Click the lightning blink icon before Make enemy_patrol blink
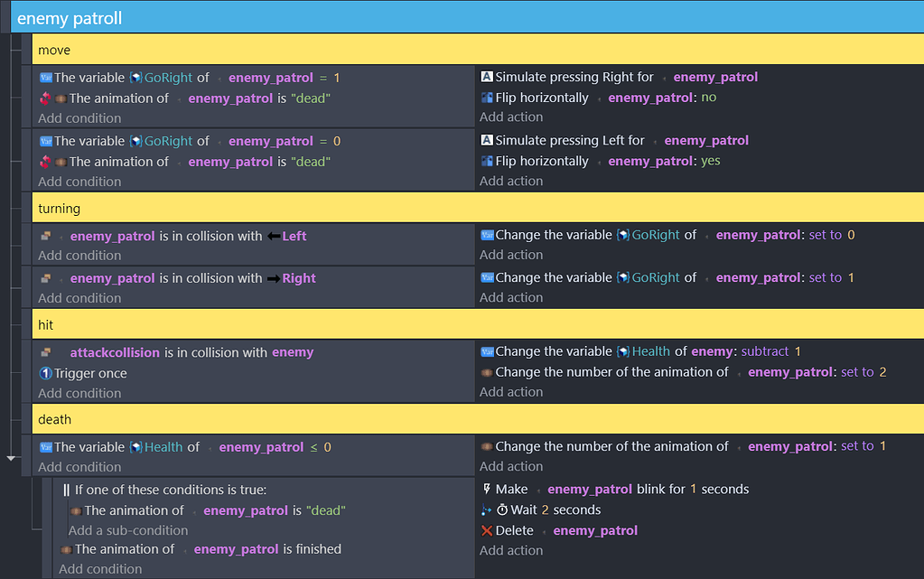Image resolution: width=924 pixels, height=579 pixels. click(486, 489)
